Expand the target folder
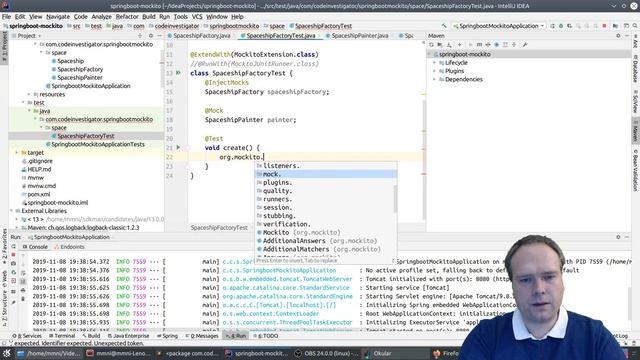Viewport: 640px width, 360px height. point(17,153)
